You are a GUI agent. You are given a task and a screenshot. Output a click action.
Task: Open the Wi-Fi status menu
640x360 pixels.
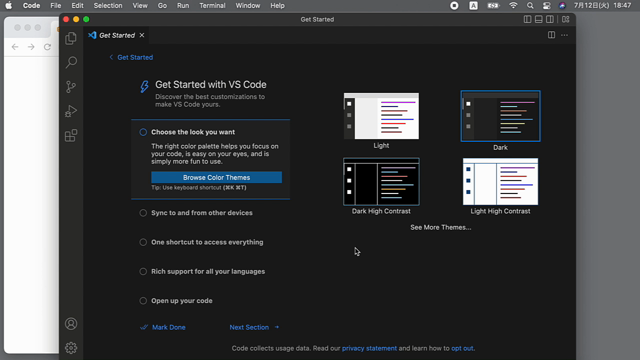[x=513, y=6]
